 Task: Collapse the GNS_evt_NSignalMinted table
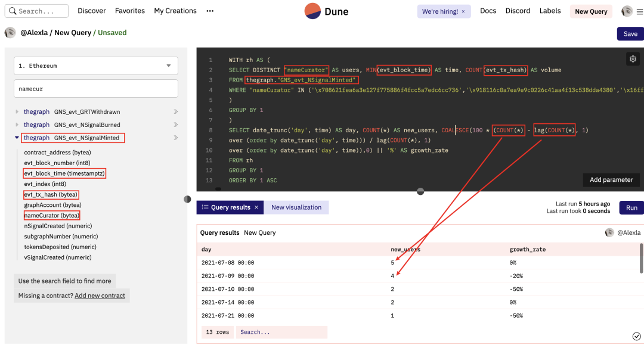(17, 138)
